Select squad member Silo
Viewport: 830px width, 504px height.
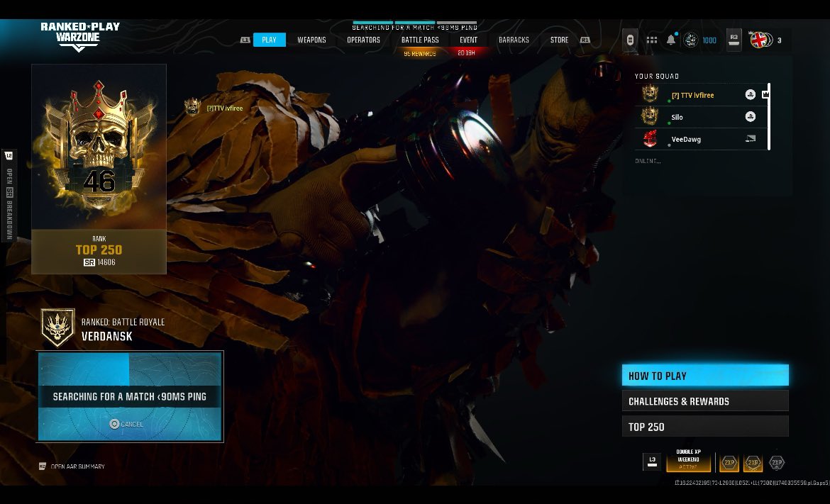click(701, 117)
